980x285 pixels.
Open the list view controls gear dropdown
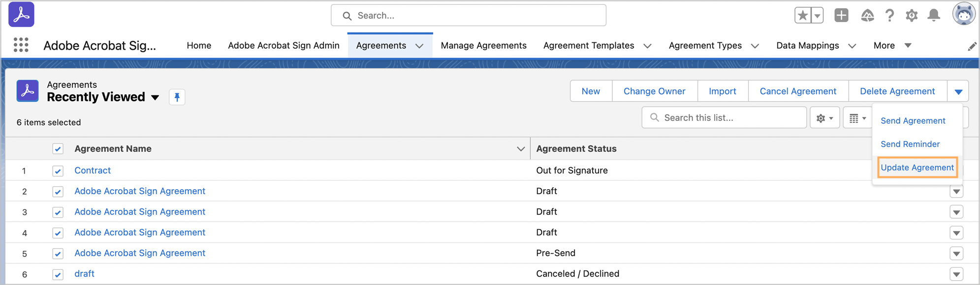coord(824,118)
